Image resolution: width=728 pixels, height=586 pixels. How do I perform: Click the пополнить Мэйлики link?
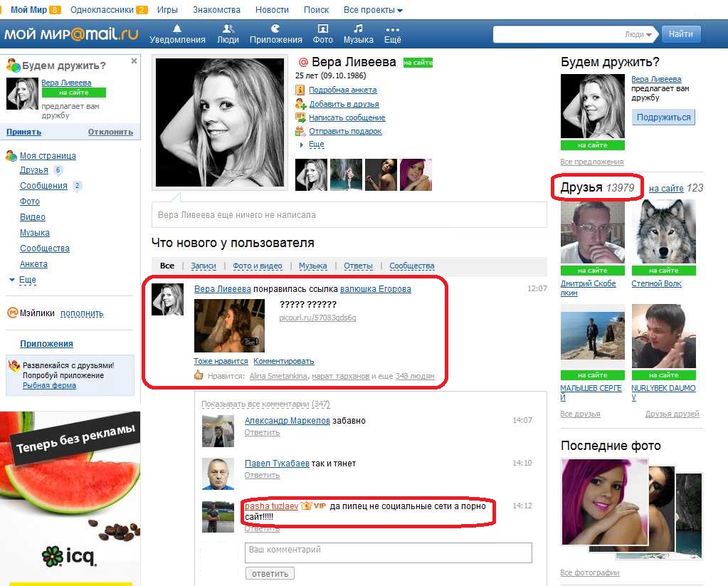coord(82,313)
